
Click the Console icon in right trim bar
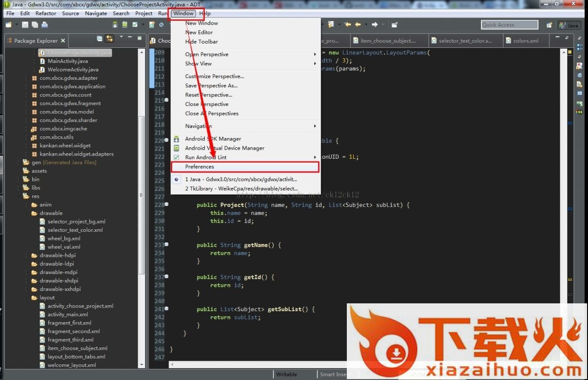580,93
